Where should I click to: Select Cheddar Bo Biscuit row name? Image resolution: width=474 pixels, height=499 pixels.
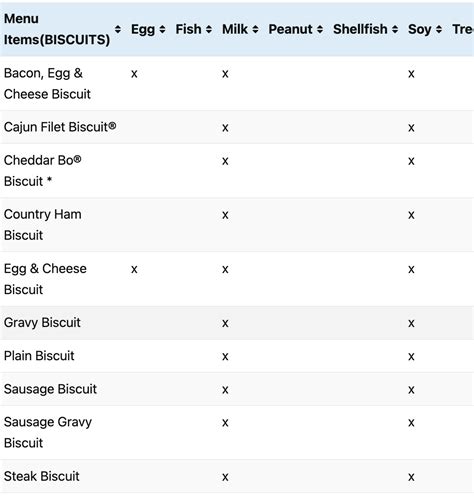pyautogui.click(x=43, y=171)
